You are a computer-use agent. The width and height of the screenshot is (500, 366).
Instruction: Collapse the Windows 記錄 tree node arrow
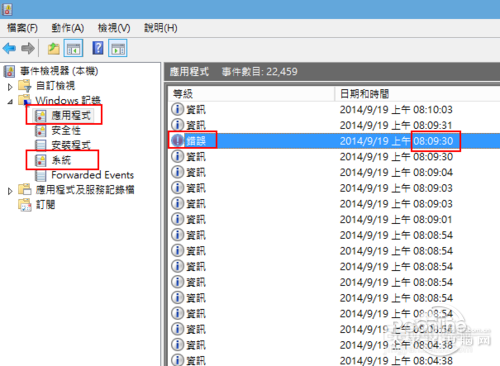coord(10,101)
